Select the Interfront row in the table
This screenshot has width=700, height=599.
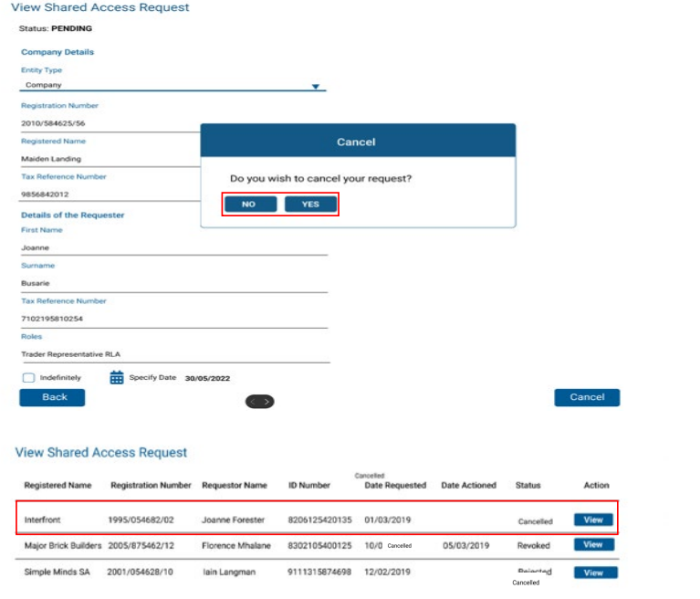tap(274, 520)
